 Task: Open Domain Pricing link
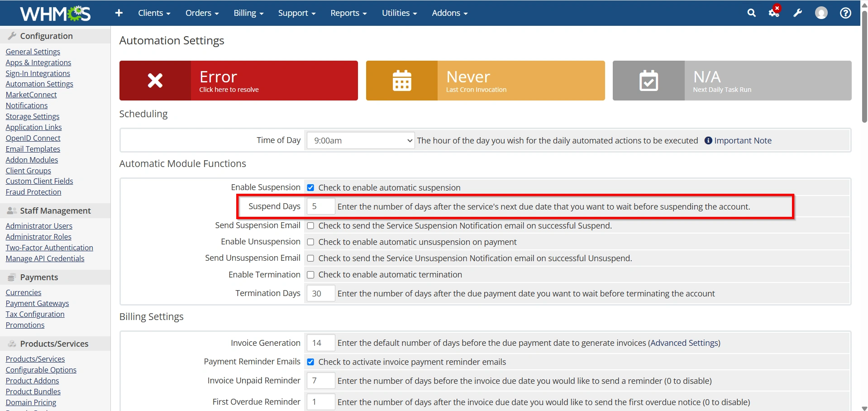tap(31, 402)
